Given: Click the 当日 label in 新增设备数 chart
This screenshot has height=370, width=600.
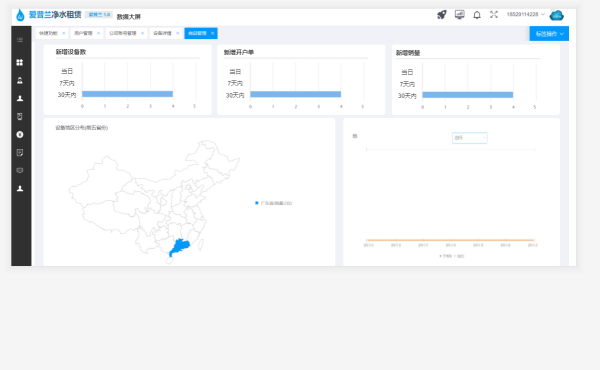Looking at the screenshot, I should pos(67,71).
